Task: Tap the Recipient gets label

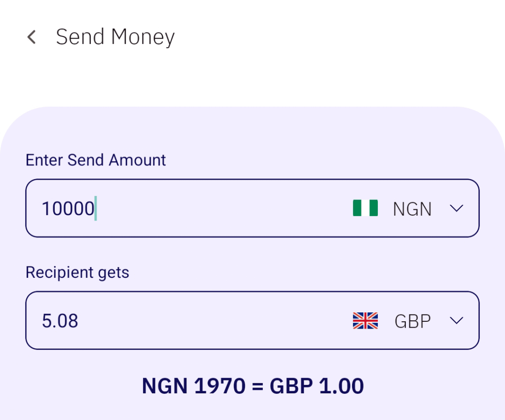Action: point(77,272)
